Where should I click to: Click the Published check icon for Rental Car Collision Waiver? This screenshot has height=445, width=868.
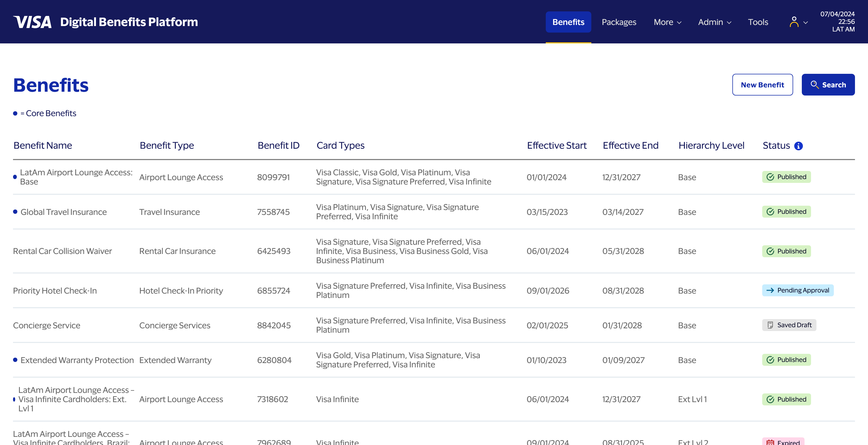point(770,251)
